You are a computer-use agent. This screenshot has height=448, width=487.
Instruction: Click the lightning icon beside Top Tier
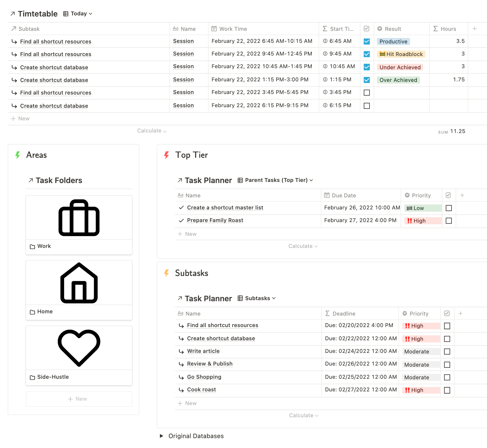(x=166, y=155)
